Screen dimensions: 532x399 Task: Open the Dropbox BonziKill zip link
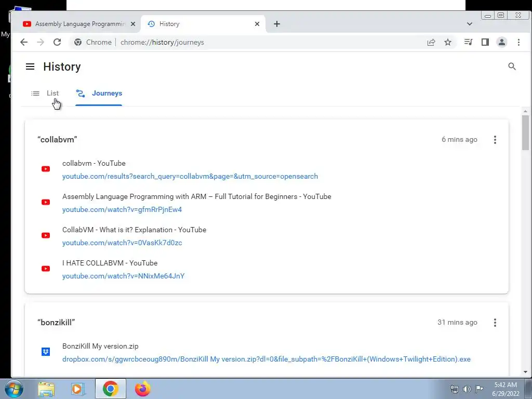(x=267, y=359)
